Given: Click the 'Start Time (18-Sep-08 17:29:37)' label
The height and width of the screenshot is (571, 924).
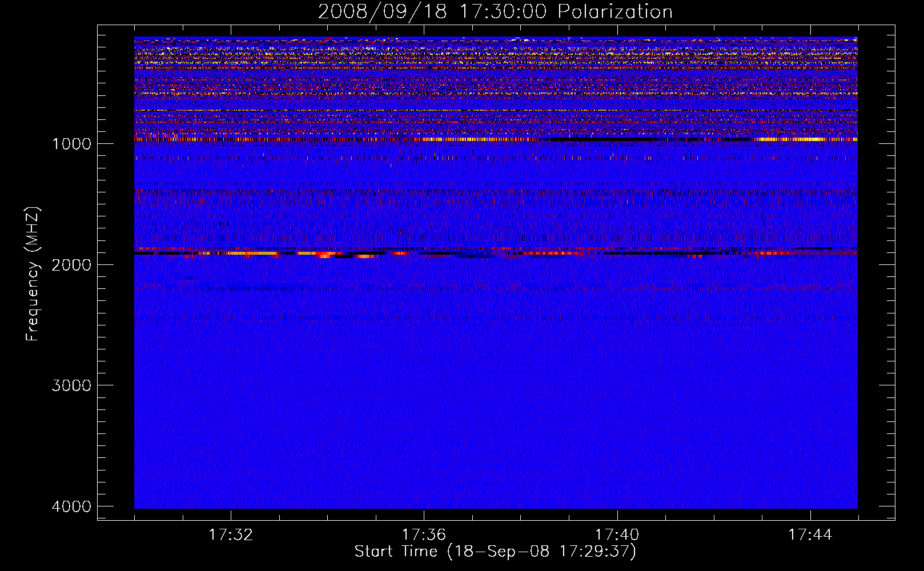Looking at the screenshot, I should [x=495, y=552].
